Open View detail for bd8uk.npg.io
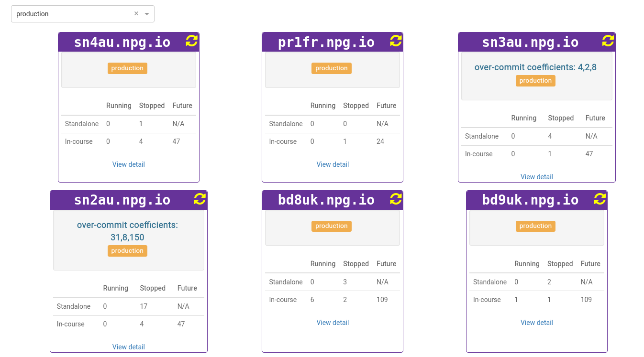The height and width of the screenshot is (357, 644). [333, 323]
